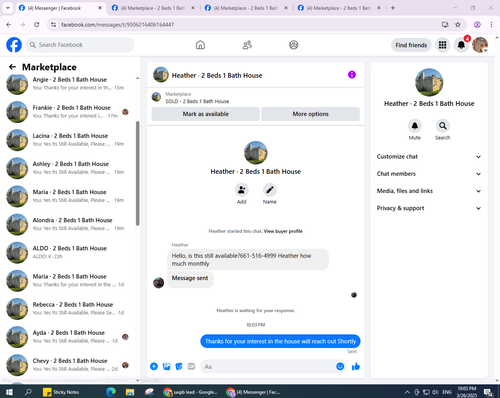Send a thumbs-up like
The width and height of the screenshot is (500, 398).
tap(356, 367)
